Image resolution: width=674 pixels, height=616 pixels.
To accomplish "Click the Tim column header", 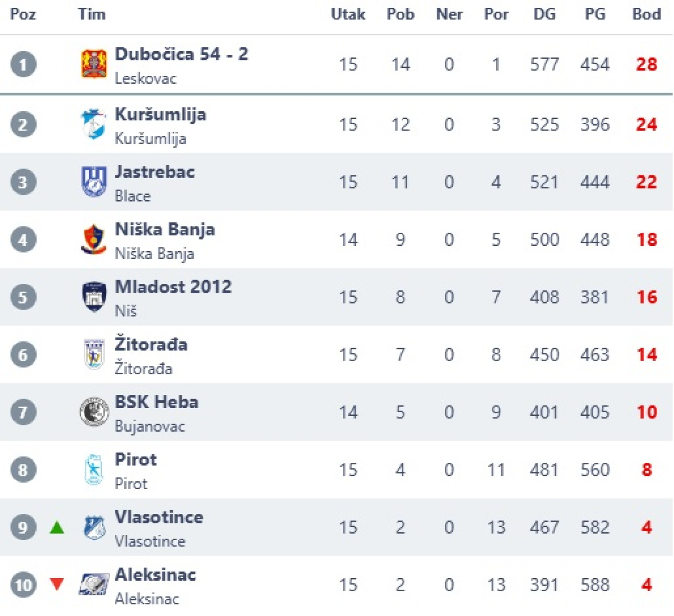I will point(92,14).
